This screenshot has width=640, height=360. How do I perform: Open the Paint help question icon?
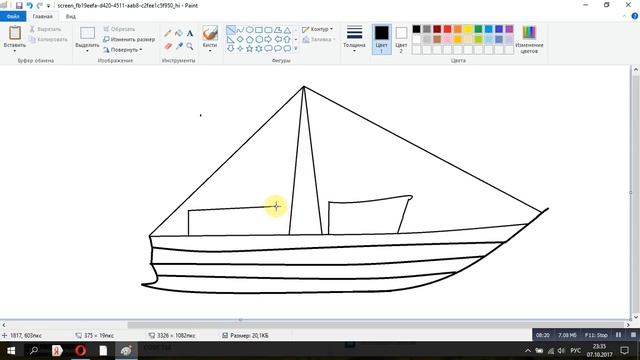(x=635, y=16)
